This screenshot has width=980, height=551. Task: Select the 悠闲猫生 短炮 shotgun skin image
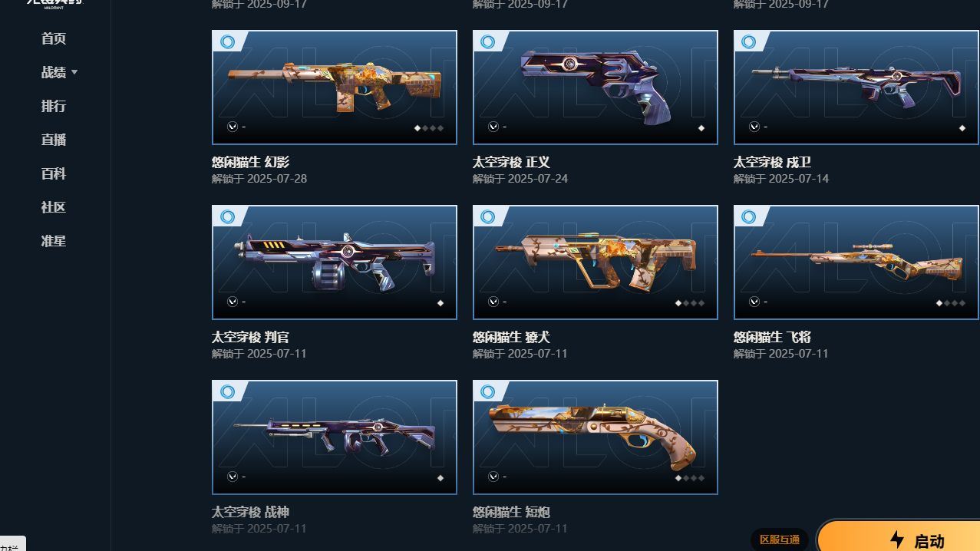(x=596, y=437)
